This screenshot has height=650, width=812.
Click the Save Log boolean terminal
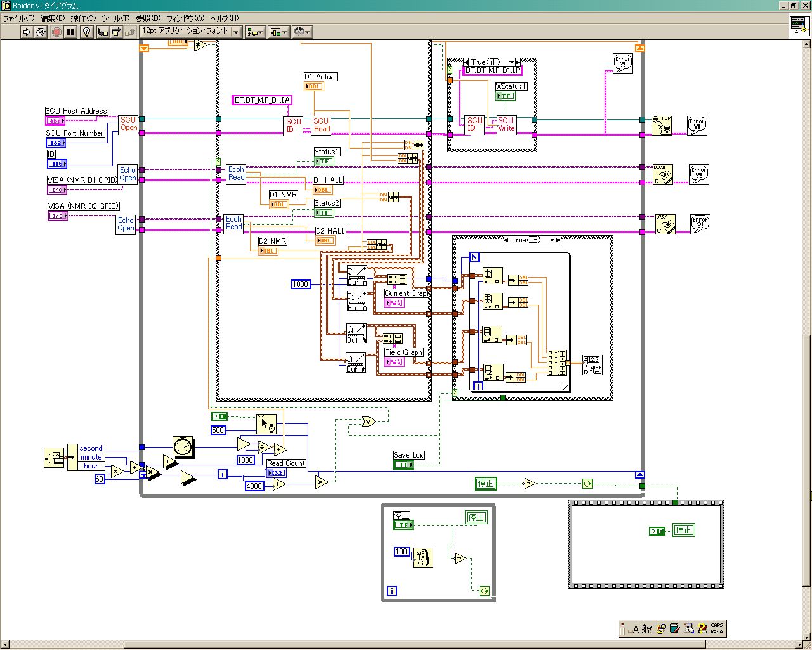click(x=403, y=465)
